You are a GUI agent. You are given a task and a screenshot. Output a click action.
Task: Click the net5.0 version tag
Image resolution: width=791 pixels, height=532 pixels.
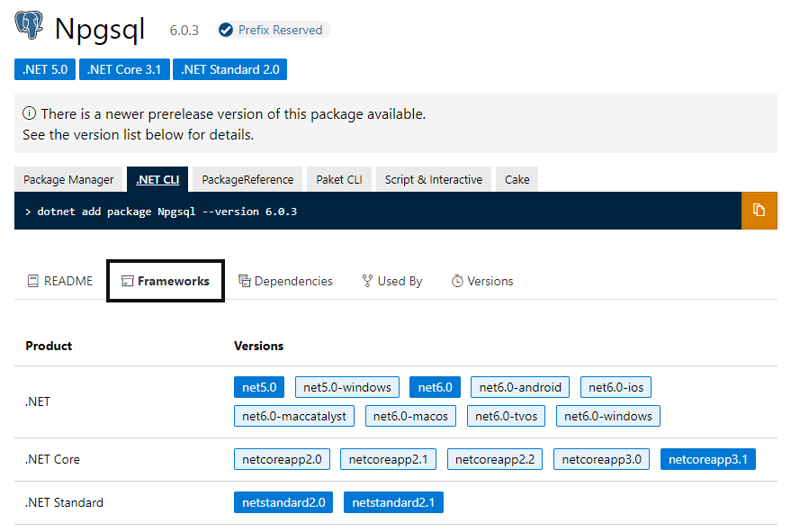pyautogui.click(x=259, y=387)
